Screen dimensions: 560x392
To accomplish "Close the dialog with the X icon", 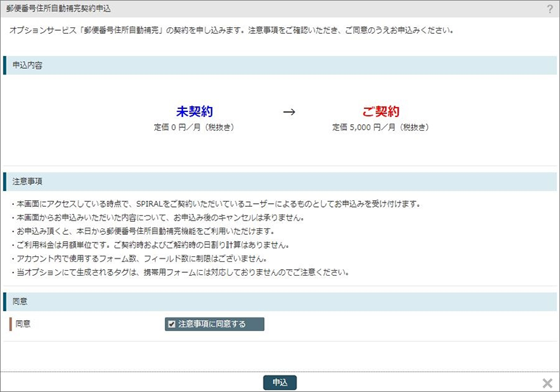I will point(547,383).
